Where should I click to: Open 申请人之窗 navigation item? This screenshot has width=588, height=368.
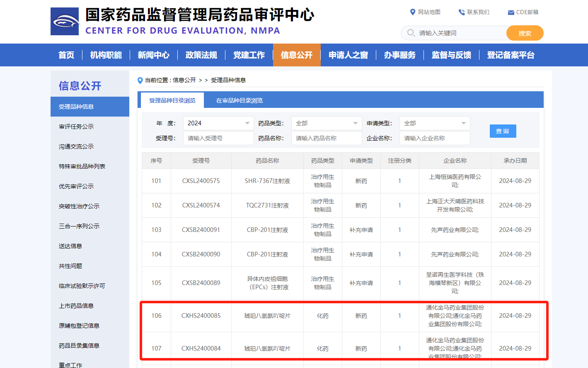tap(348, 55)
